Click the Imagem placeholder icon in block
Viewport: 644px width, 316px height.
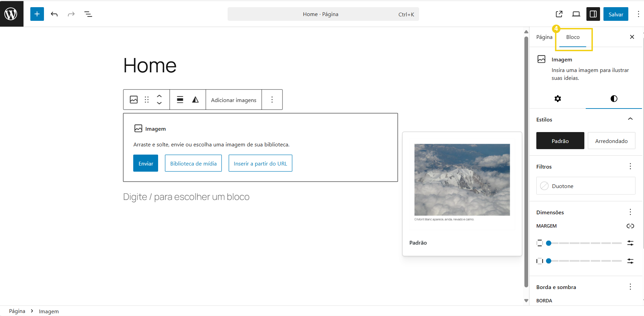138,128
